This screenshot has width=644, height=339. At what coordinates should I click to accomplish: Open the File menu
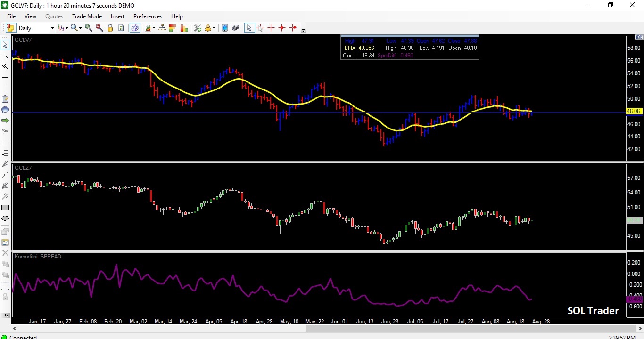click(11, 16)
